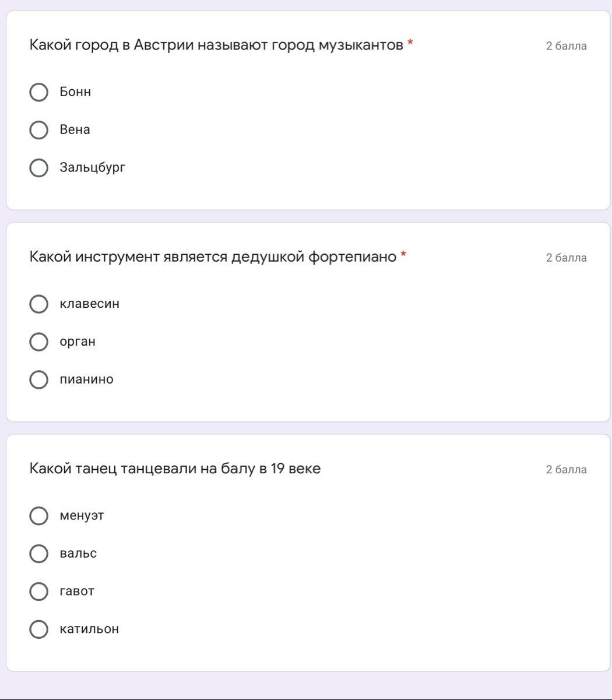Click the Зальцбург label text
The height and width of the screenshot is (700, 612).
pos(92,167)
